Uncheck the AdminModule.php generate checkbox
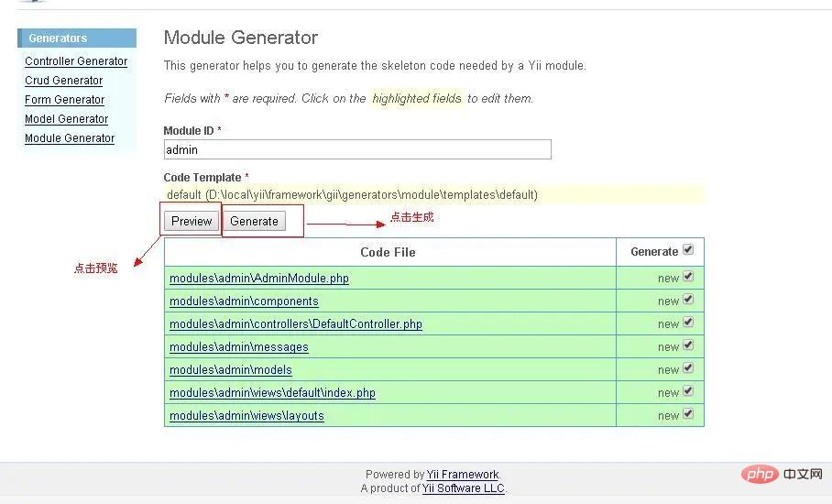 [688, 277]
